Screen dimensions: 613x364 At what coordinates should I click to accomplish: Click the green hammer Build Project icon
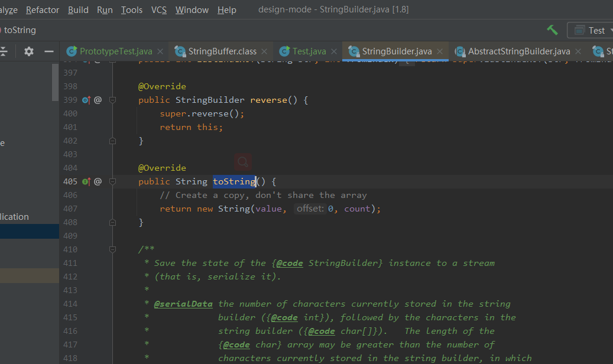[552, 30]
